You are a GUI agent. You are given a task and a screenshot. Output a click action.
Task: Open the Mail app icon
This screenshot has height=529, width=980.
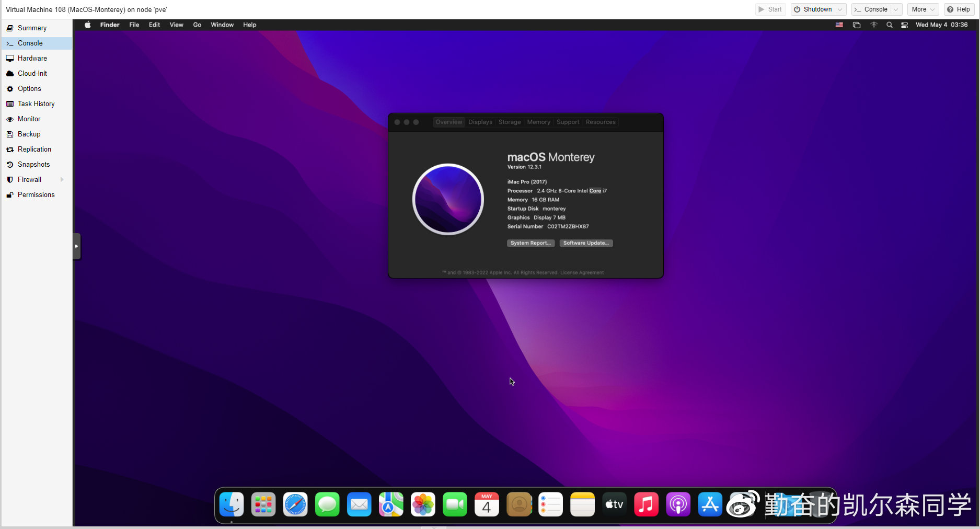[359, 505]
